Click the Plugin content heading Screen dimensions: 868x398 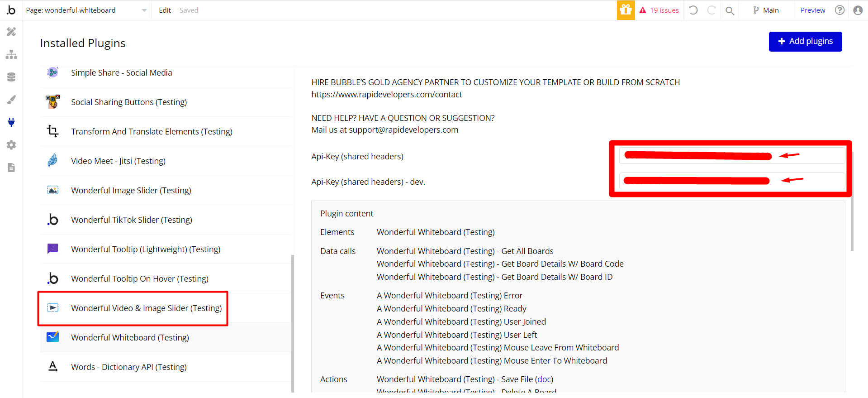tap(347, 213)
